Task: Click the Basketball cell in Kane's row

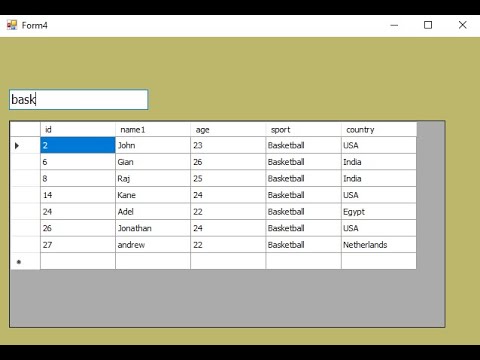Action: coord(304,195)
